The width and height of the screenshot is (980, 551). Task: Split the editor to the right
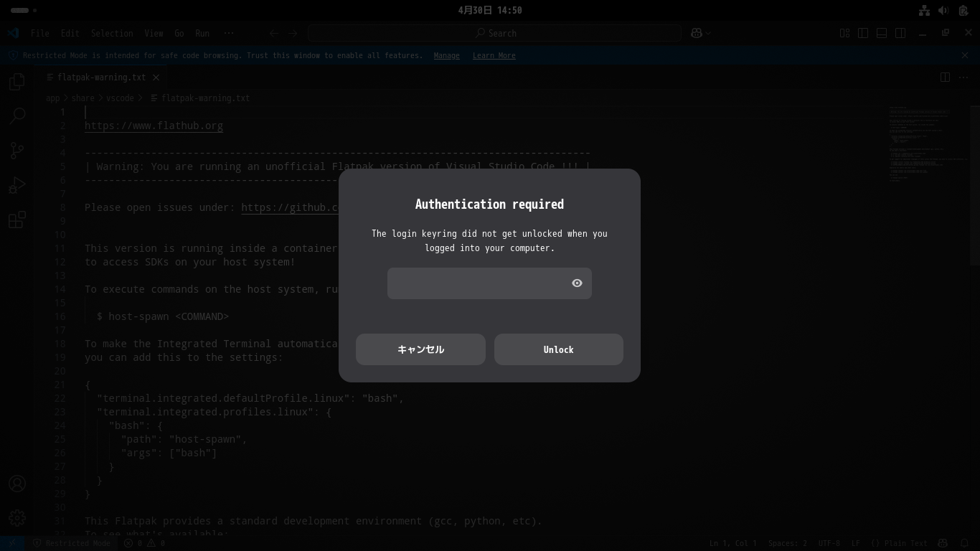(946, 77)
